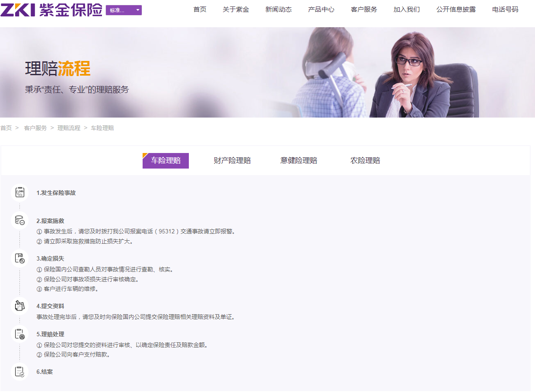Click the ZKI 紫金保险 logo
This screenshot has width=535, height=392.
pos(51,10)
